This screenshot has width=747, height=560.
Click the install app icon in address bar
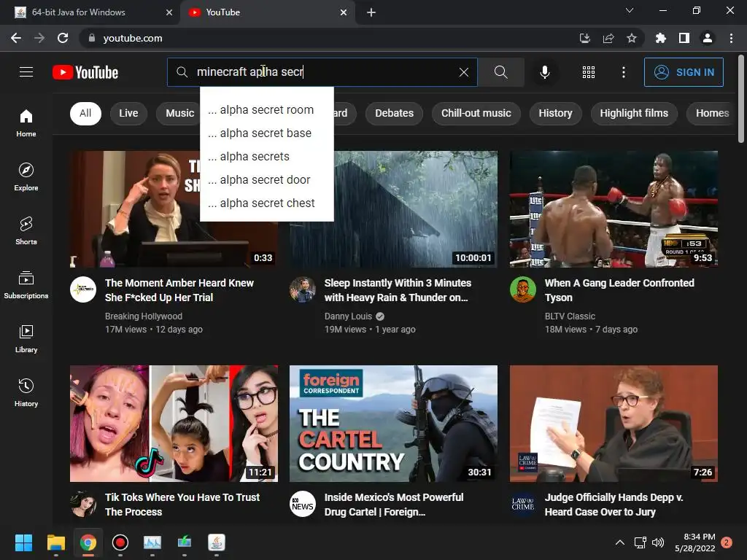(585, 38)
